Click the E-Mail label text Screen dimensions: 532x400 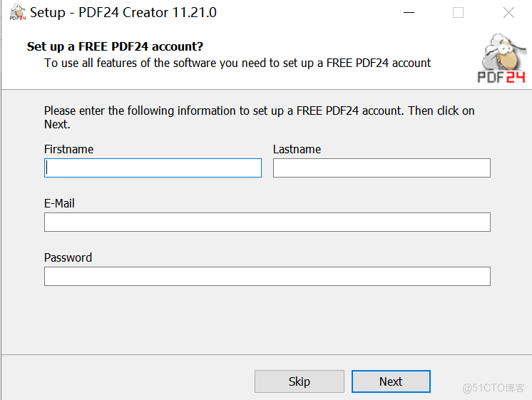point(59,203)
